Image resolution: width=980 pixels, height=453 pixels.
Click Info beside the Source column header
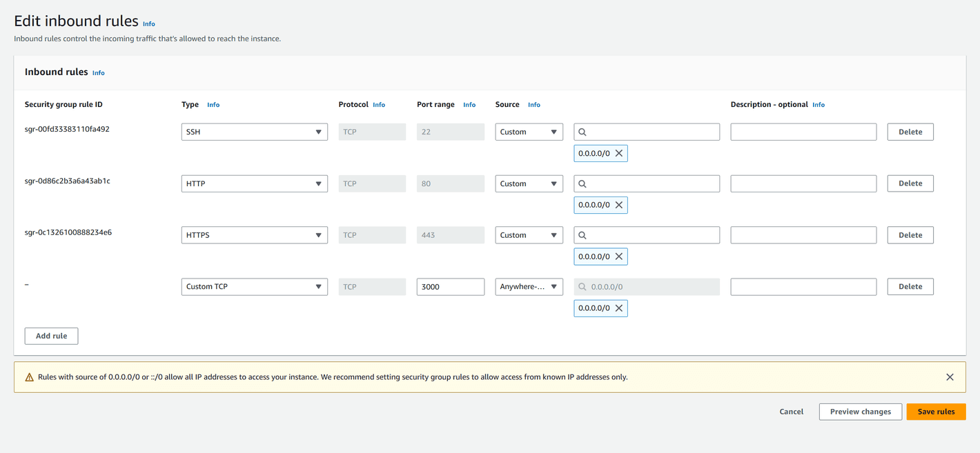click(x=535, y=105)
